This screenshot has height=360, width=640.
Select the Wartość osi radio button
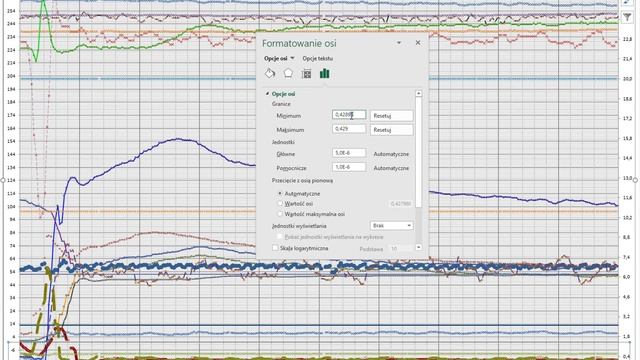280,203
